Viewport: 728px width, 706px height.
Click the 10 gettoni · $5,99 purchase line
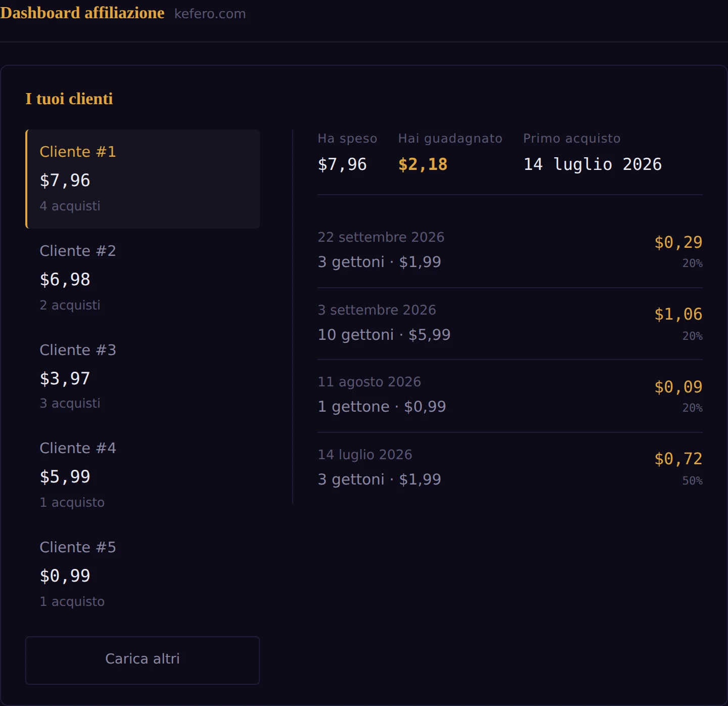384,335
